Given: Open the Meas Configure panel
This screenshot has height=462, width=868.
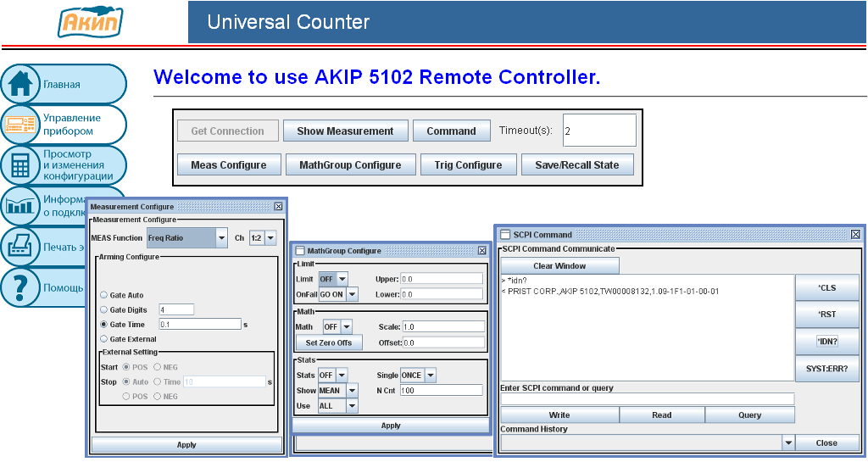Looking at the screenshot, I should point(228,165).
